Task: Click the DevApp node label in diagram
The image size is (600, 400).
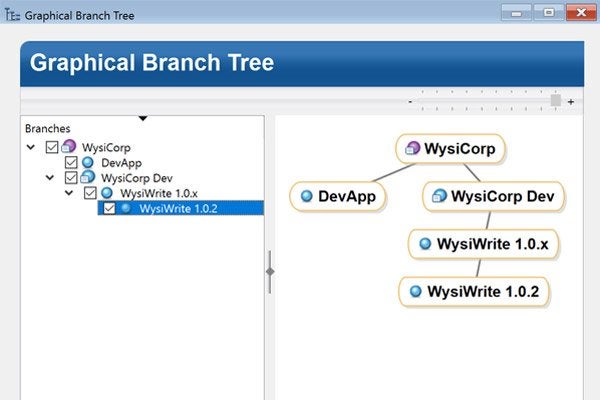Action: tap(347, 196)
